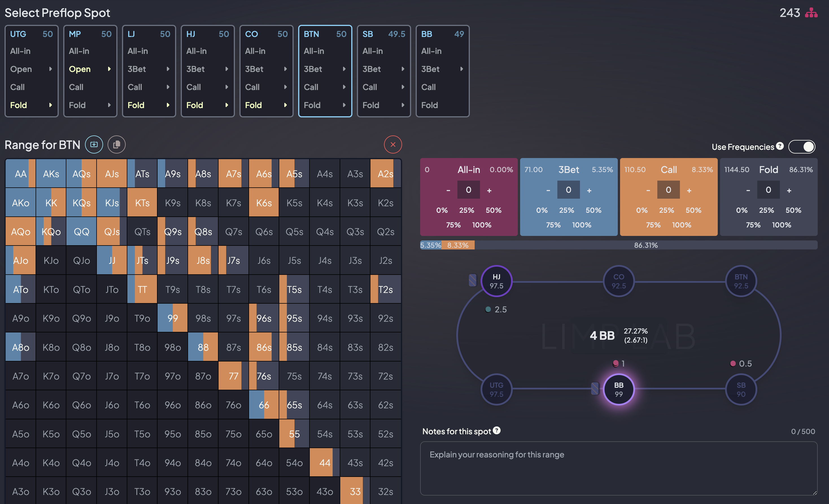Click the Notes for this spot help icon
This screenshot has height=504, width=829.
[x=497, y=430]
